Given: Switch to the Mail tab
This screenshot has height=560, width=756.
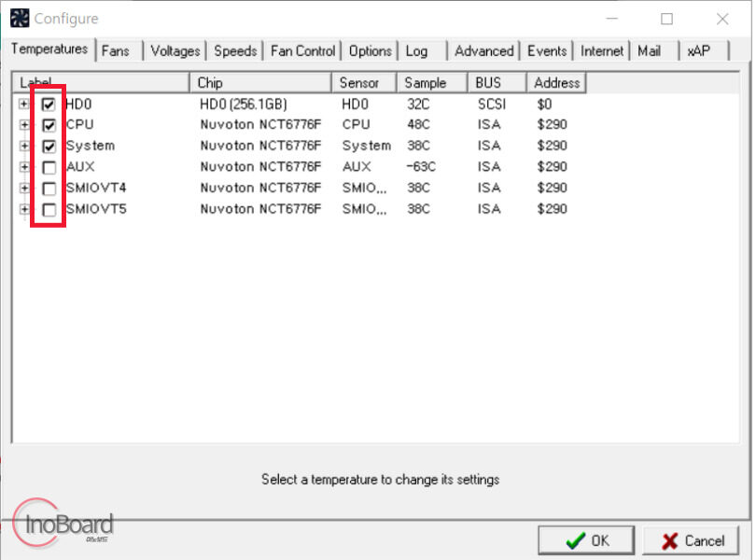Looking at the screenshot, I should [x=655, y=50].
